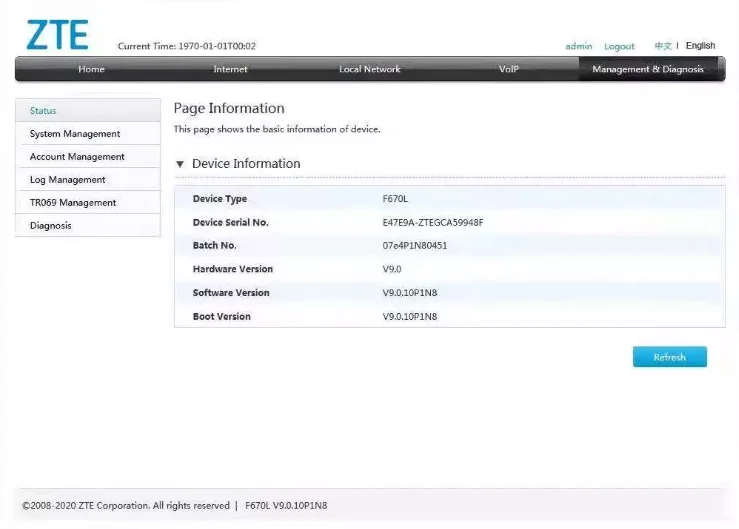Open Account Management in the sidebar
The height and width of the screenshot is (529, 739).
coord(77,157)
